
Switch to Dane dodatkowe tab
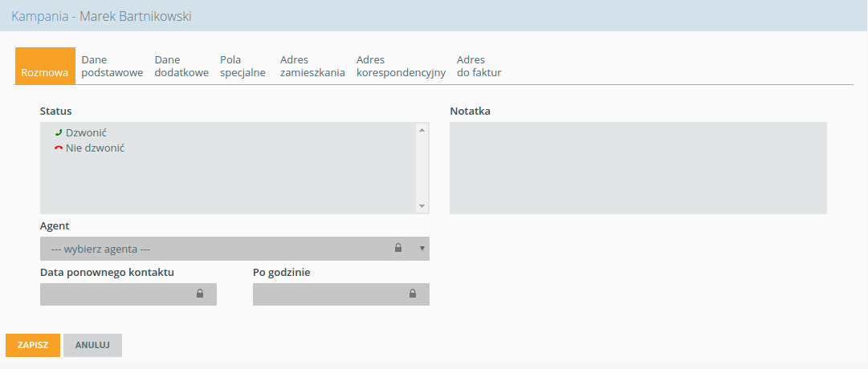(x=181, y=66)
